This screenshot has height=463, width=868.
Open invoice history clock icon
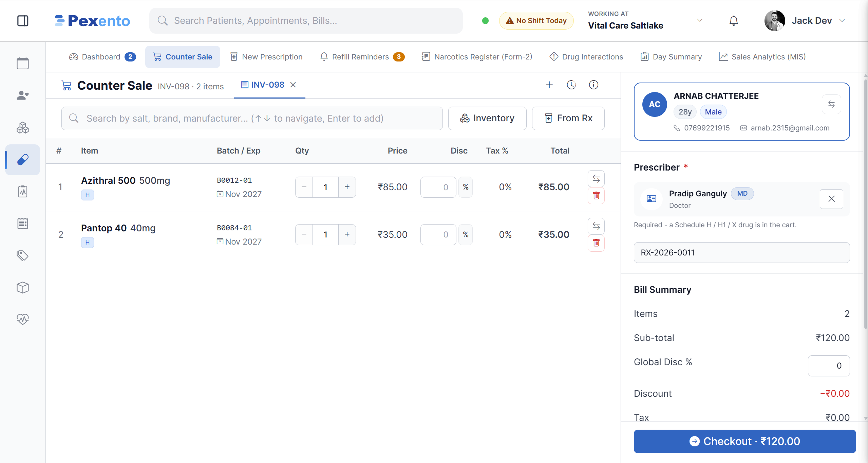coord(571,85)
